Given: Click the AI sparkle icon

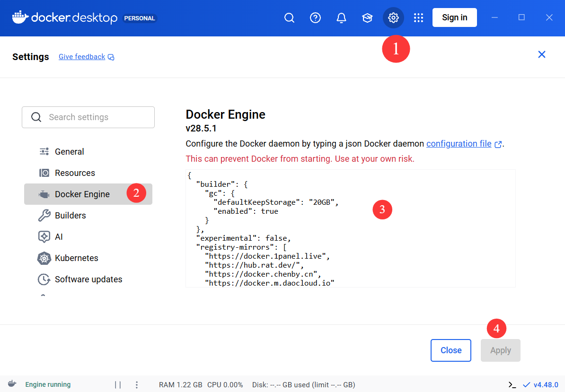Looking at the screenshot, I should (44, 236).
